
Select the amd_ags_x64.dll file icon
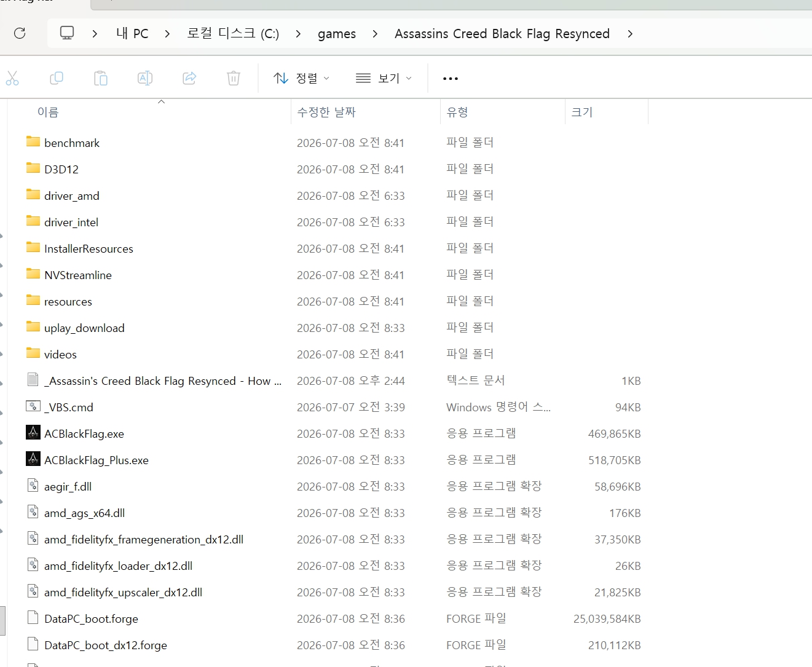33,512
